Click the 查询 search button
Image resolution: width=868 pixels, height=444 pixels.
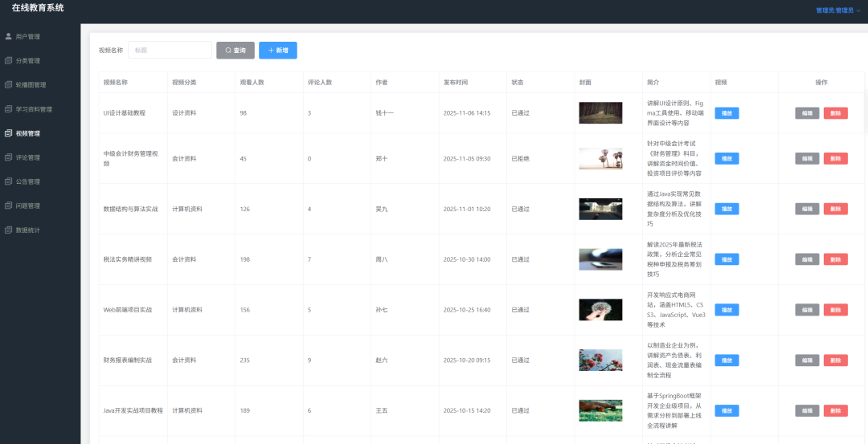click(x=235, y=51)
